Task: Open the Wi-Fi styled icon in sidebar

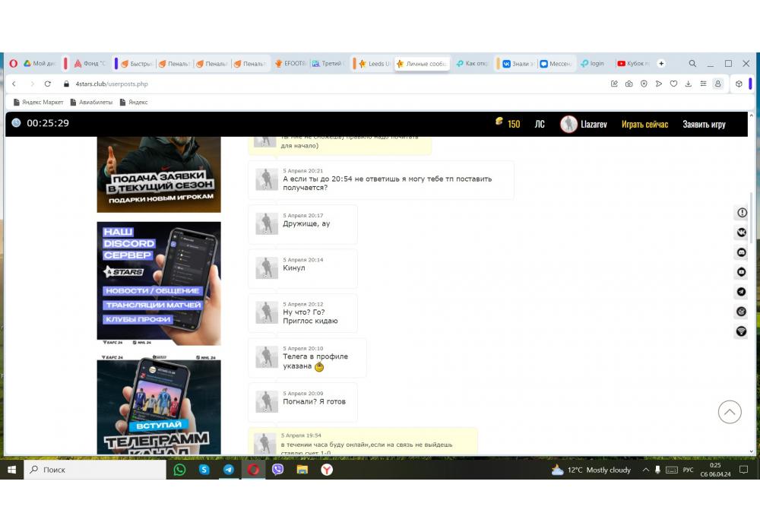Action: click(741, 331)
